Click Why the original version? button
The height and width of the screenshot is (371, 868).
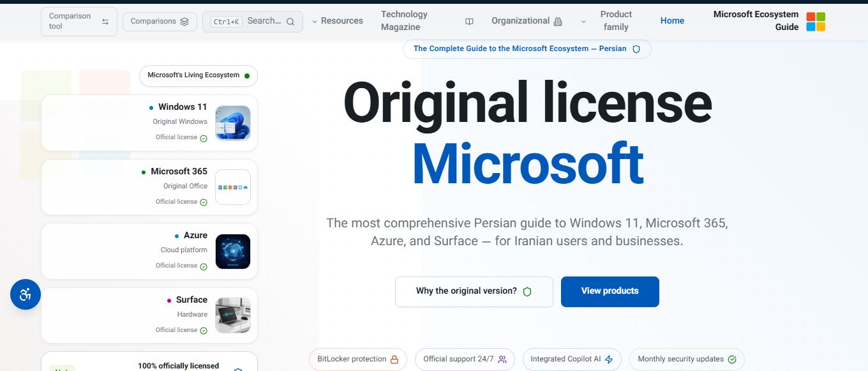coord(474,292)
